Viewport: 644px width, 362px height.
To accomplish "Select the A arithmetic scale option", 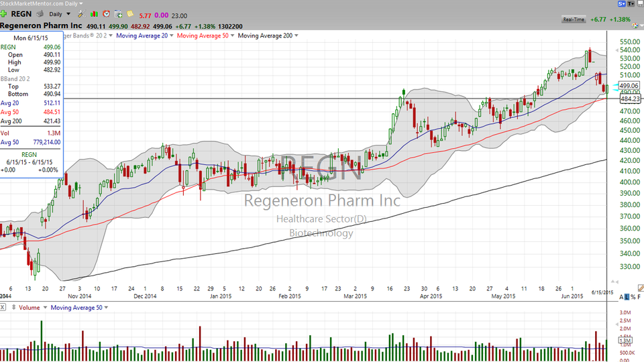I will click(621, 297).
